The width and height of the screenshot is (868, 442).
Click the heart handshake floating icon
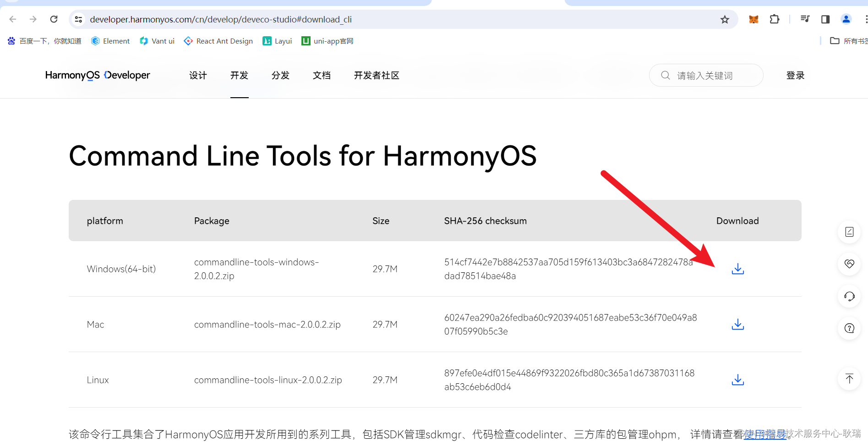click(849, 264)
